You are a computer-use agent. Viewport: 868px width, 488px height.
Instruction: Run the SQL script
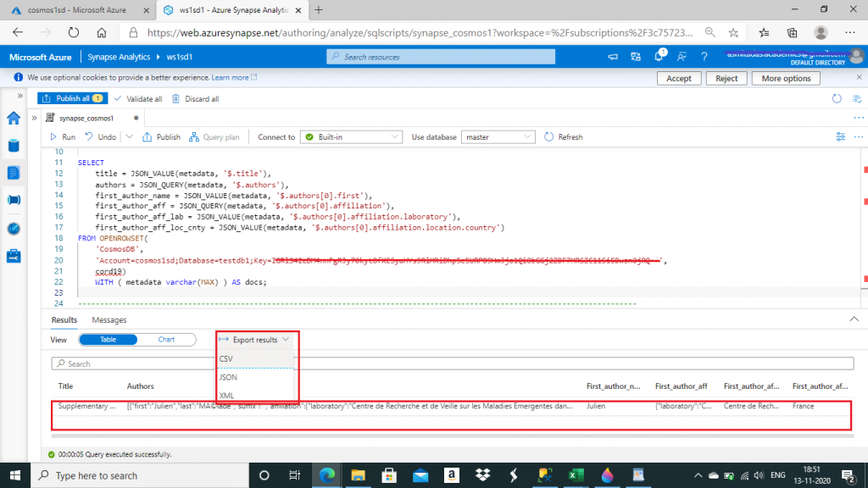62,136
